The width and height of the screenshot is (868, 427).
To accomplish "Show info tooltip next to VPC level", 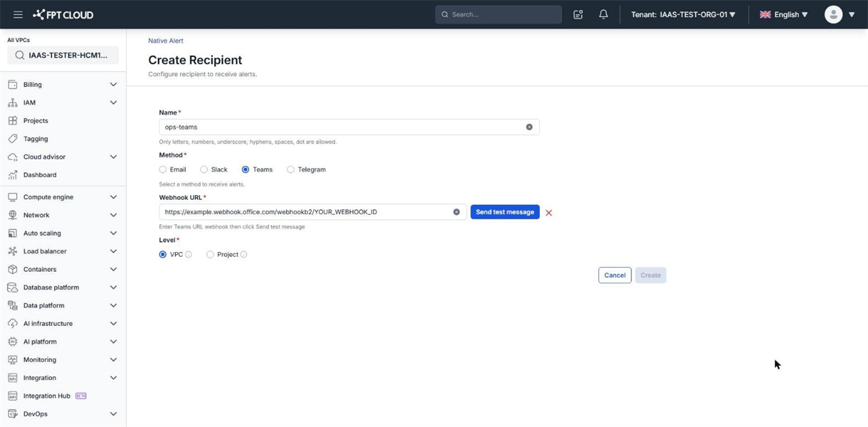I will coord(189,255).
